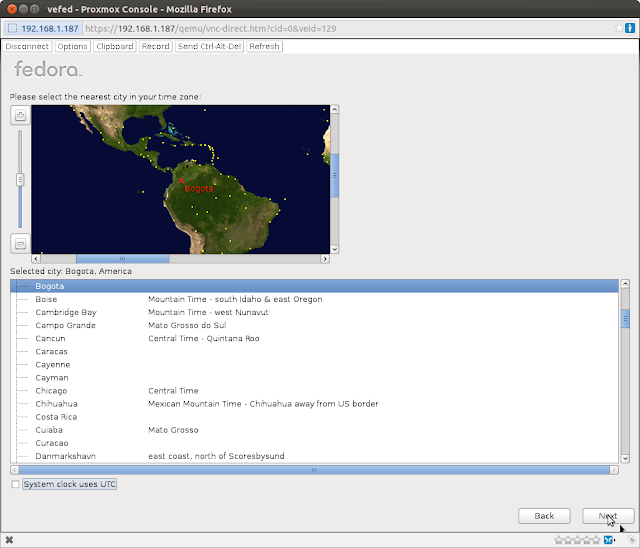Select Bogota in the city list

(x=314, y=286)
